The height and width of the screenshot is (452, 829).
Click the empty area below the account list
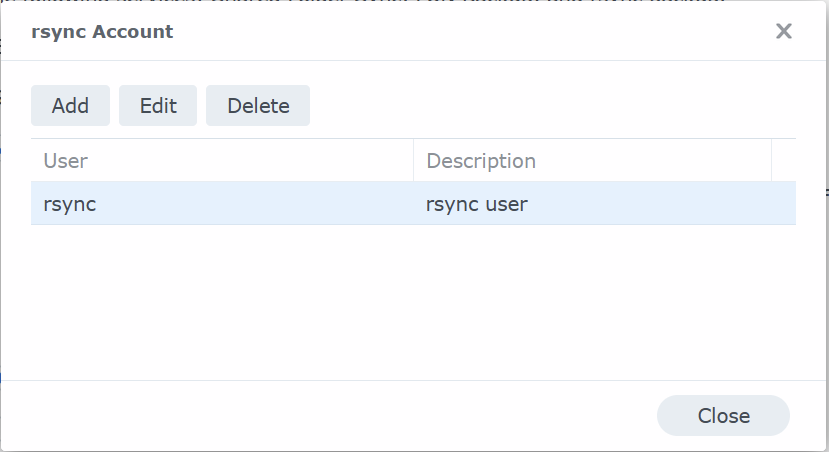413,301
